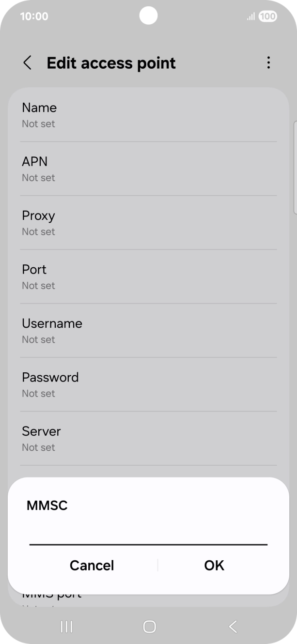
Task: Tap the Recents button in navigation bar
Action: [x=66, y=627]
